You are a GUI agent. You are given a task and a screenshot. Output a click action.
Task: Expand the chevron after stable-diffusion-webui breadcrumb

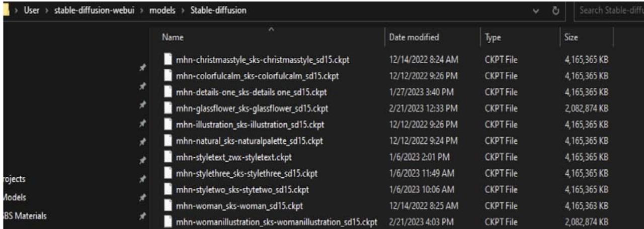pyautogui.click(x=143, y=12)
